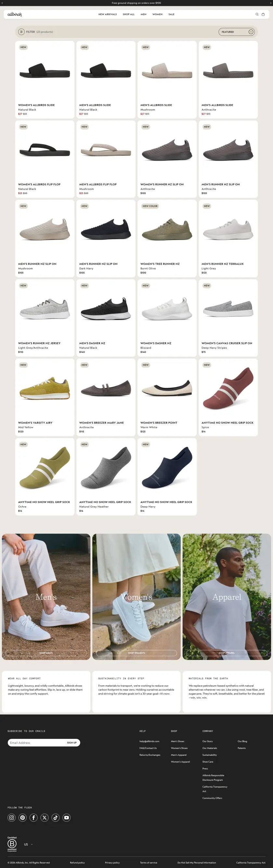This screenshot has width=273, height=868.
Task: Open the search icon in header
Action: [x=257, y=15]
